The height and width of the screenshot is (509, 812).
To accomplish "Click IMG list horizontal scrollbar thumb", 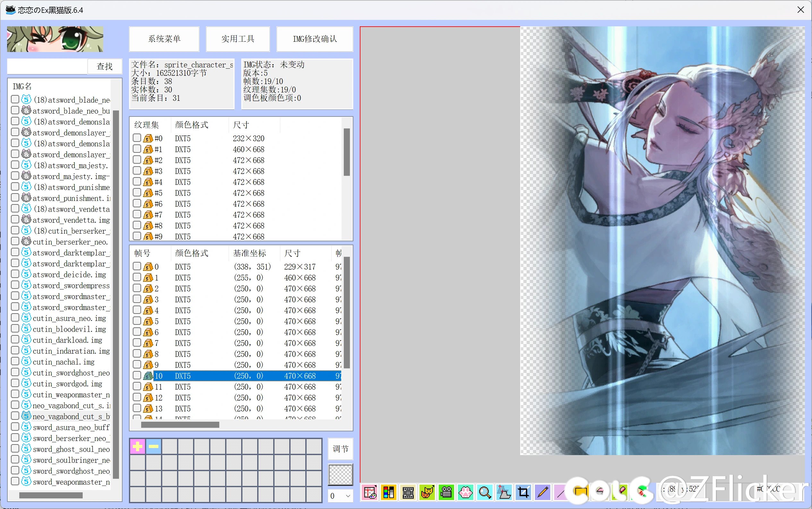I will [51, 495].
